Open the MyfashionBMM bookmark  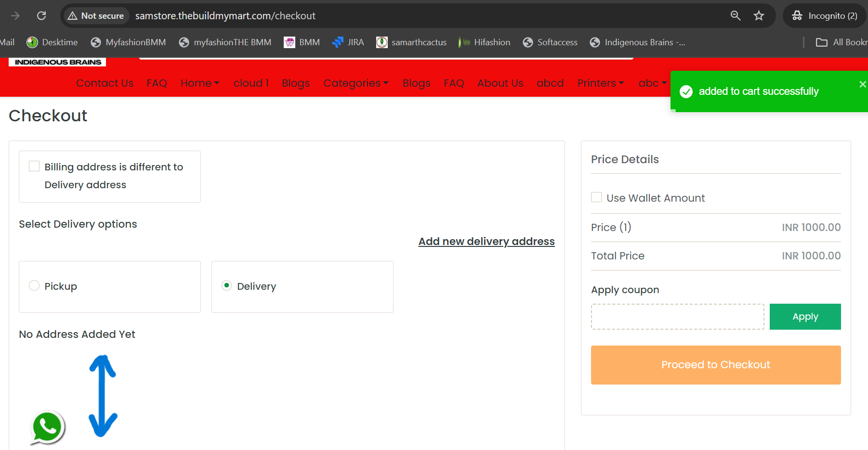pyautogui.click(x=128, y=42)
